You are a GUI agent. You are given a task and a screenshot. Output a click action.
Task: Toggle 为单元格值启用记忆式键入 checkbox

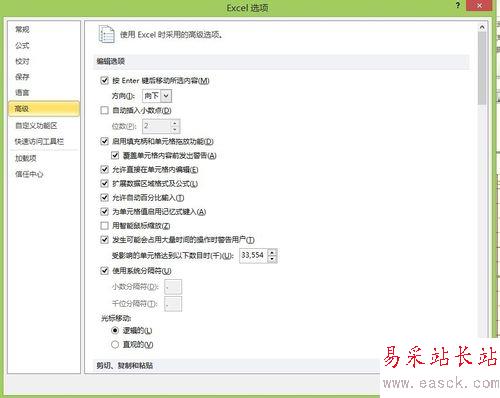pos(104,212)
